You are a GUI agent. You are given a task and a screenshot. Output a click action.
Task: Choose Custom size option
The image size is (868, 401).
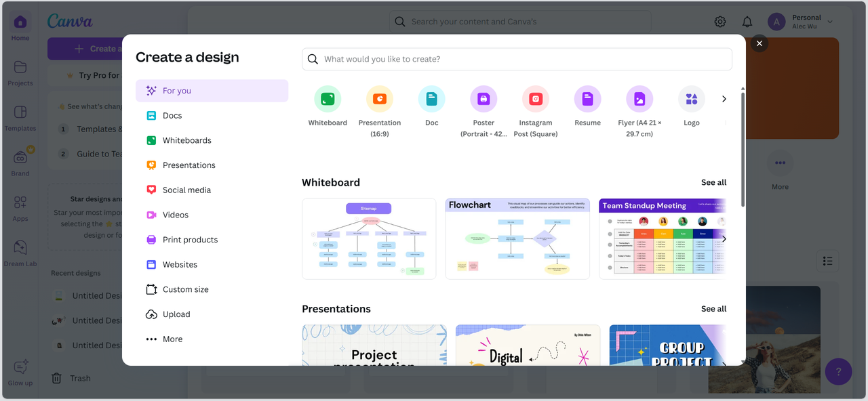(x=212, y=289)
